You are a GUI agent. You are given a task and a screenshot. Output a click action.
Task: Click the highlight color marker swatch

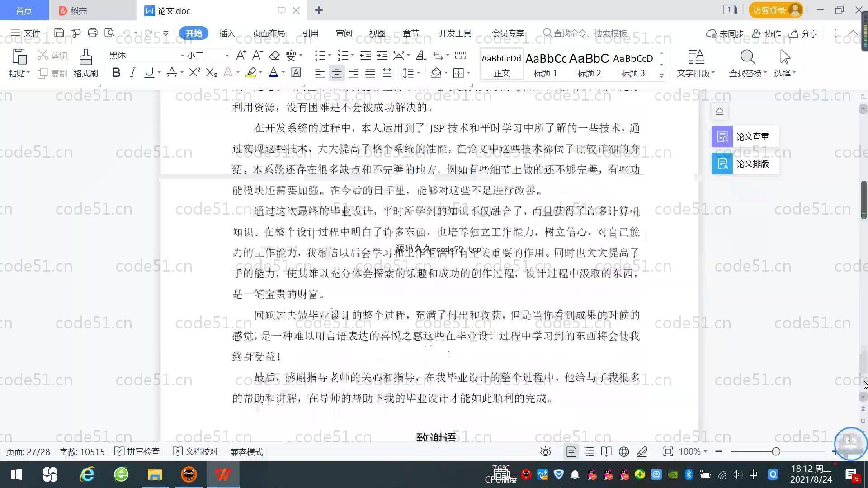[251, 72]
